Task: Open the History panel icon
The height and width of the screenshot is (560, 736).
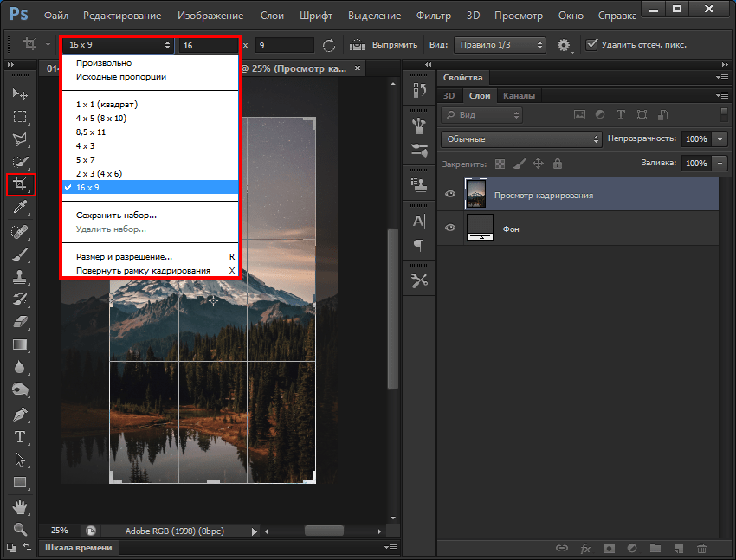Action: tap(419, 90)
